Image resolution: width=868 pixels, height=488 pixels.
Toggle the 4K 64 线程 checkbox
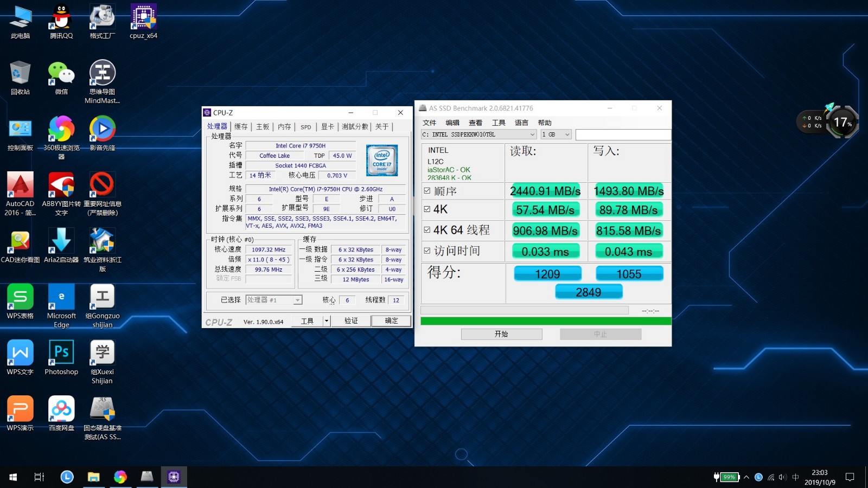coord(427,230)
